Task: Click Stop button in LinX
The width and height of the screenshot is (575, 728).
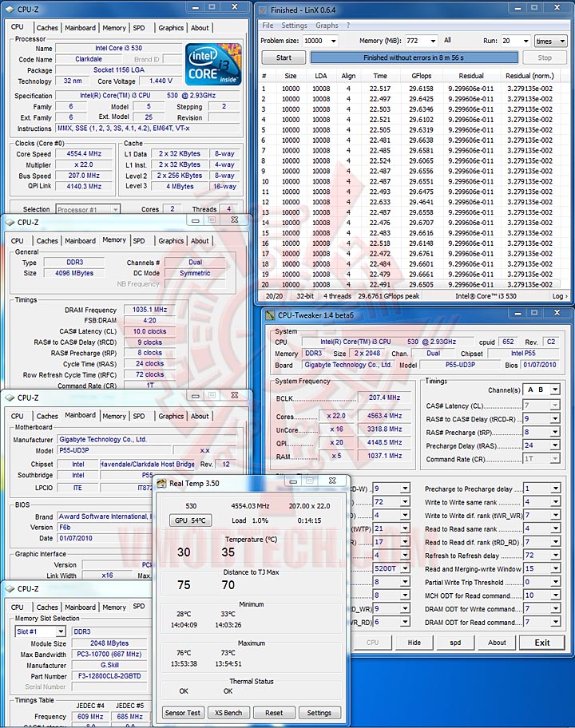Action: coord(545,57)
